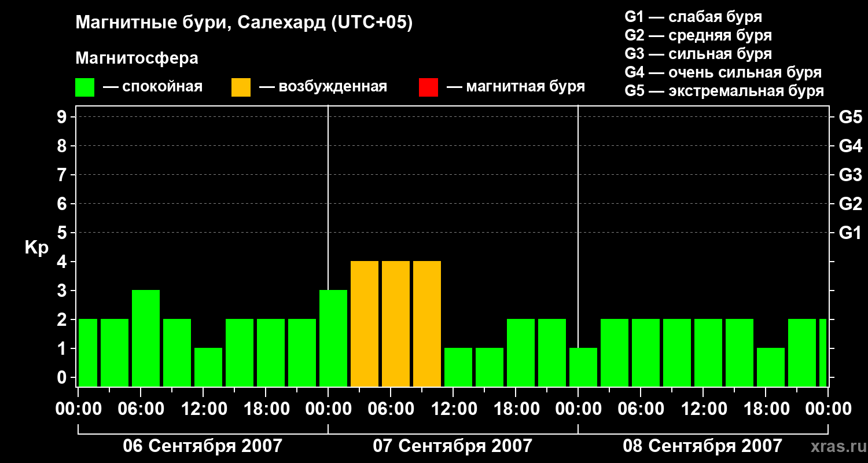868x463 pixels.
Task: Select the 'G3 — сильная буря' description line
Action: pos(698,54)
